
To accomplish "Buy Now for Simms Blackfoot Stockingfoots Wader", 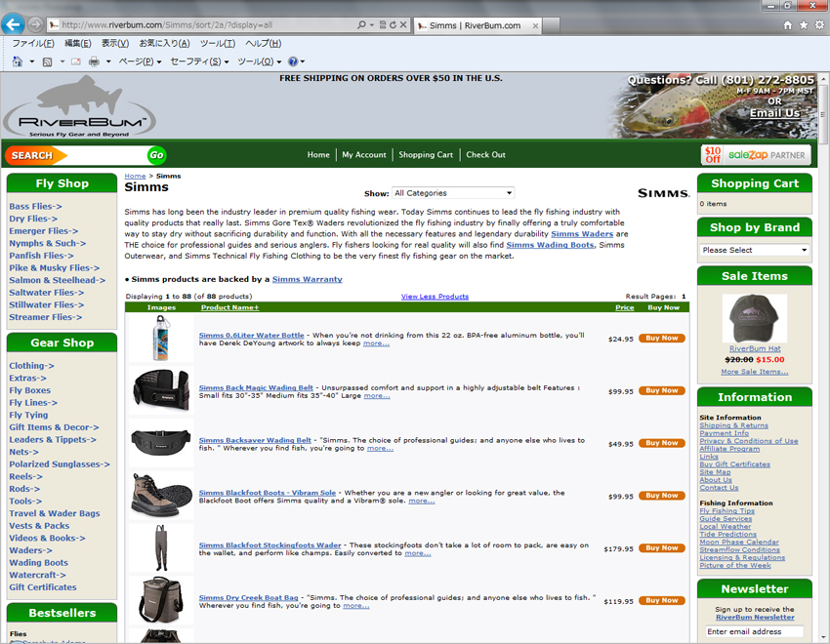I will click(662, 547).
